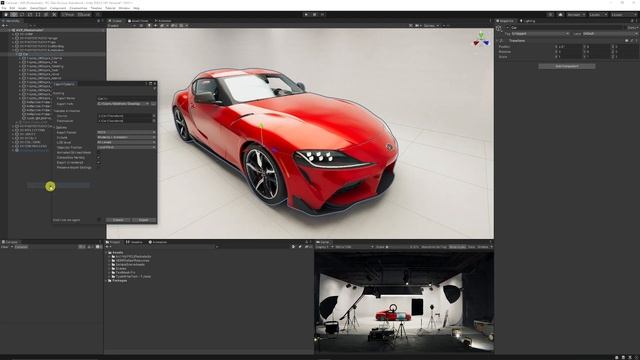Image resolution: width=640 pixels, height=360 pixels.
Task: Toggle Don't ask me again checkbox
Action: [99, 220]
